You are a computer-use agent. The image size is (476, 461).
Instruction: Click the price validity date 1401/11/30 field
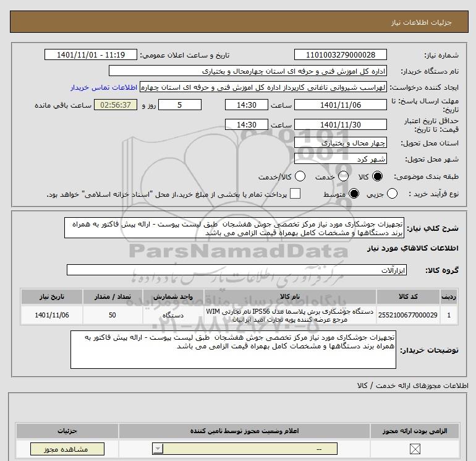[x=340, y=124]
